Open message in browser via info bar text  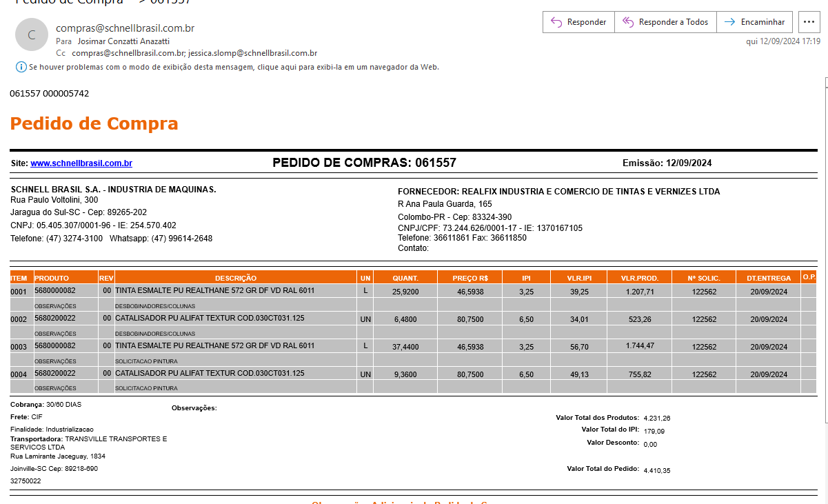tap(234, 67)
